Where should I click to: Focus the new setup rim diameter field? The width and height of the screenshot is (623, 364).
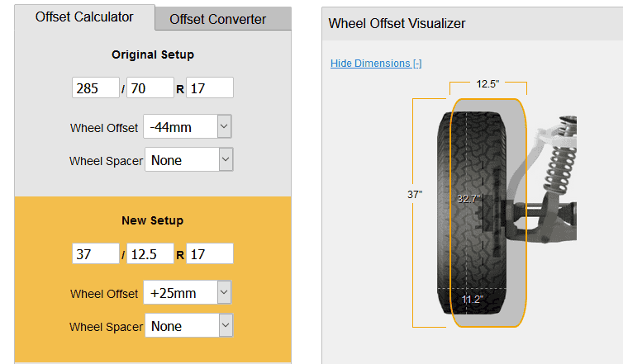tap(210, 253)
